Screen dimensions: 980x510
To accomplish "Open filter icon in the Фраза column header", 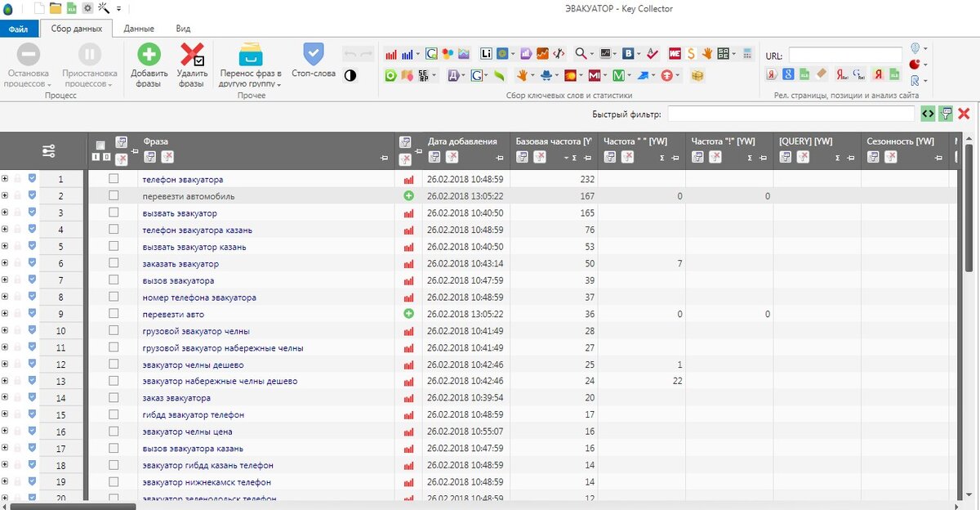I will pos(149,157).
